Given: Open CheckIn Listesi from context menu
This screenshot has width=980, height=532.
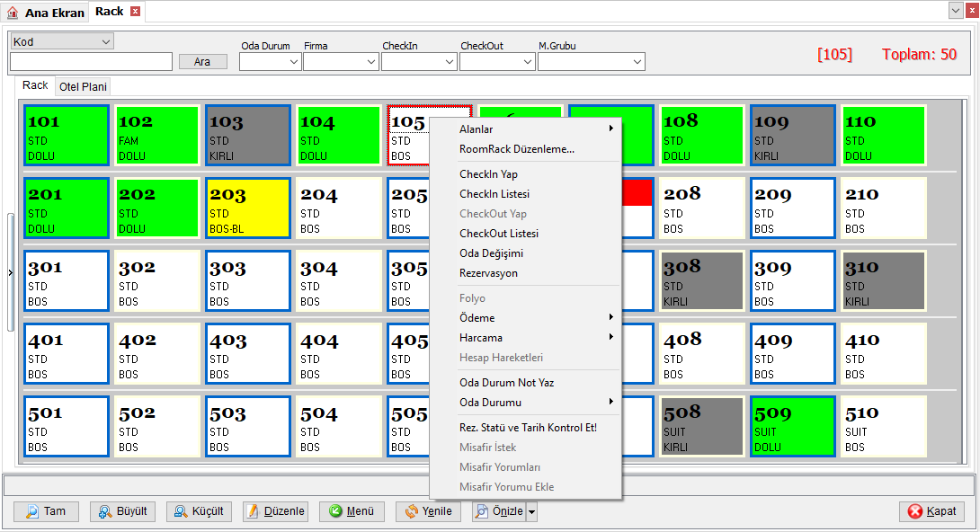Looking at the screenshot, I should point(526,194).
